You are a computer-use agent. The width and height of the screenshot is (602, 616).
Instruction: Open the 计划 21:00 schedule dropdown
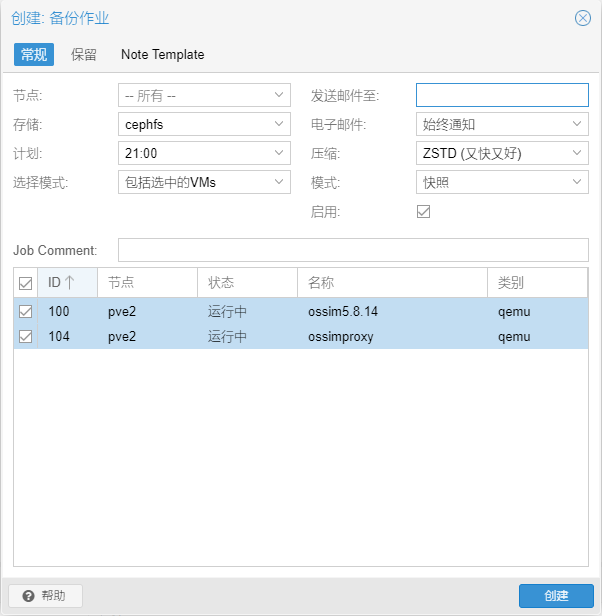pyautogui.click(x=279, y=154)
